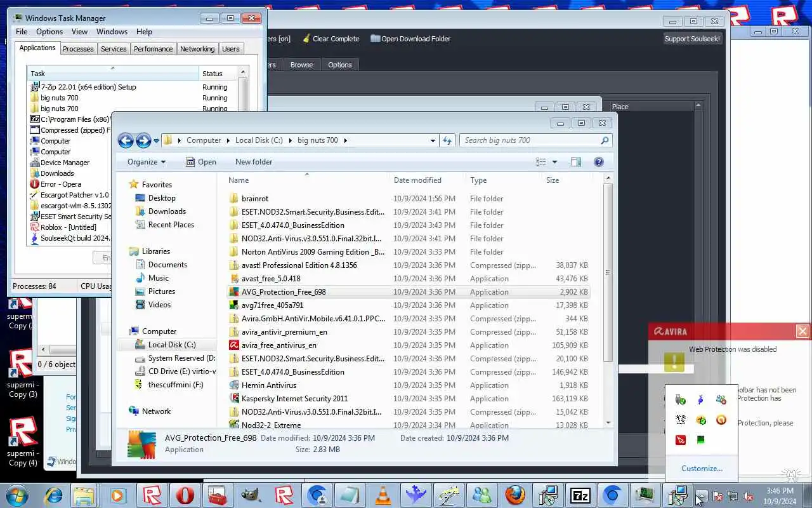The width and height of the screenshot is (812, 508).
Task: Click the Customize... link in the tray popup
Action: click(x=702, y=469)
